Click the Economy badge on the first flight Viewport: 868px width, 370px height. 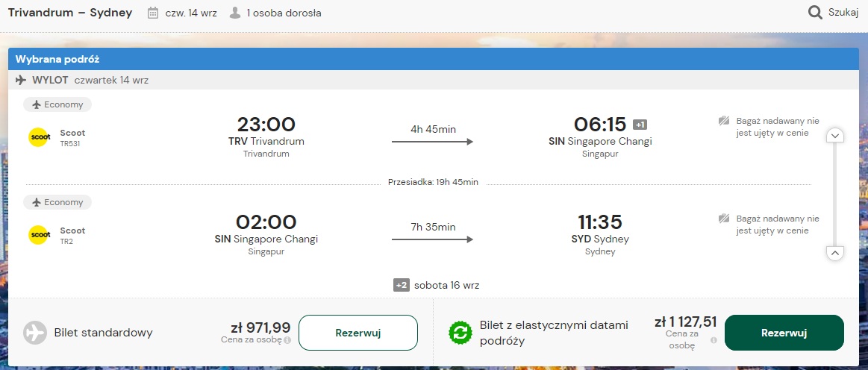pos(57,104)
